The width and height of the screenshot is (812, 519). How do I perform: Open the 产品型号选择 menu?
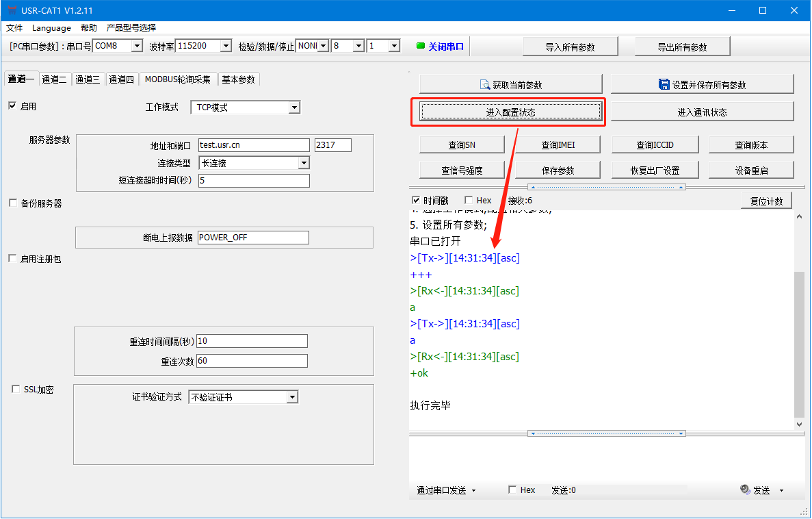click(x=131, y=28)
